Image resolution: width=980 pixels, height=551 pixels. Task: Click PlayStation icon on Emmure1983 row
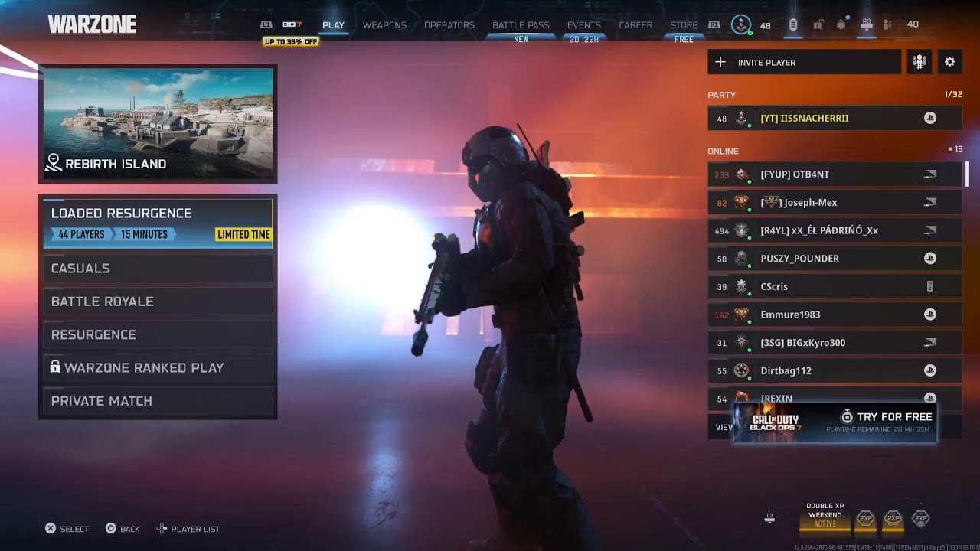pyautogui.click(x=930, y=315)
